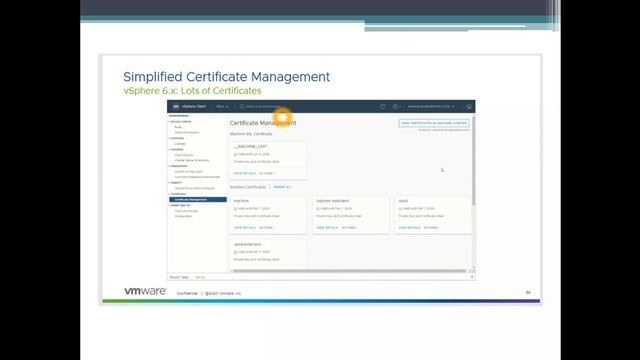
Task: Open Actions menu on vpxd card
Action: click(432, 228)
